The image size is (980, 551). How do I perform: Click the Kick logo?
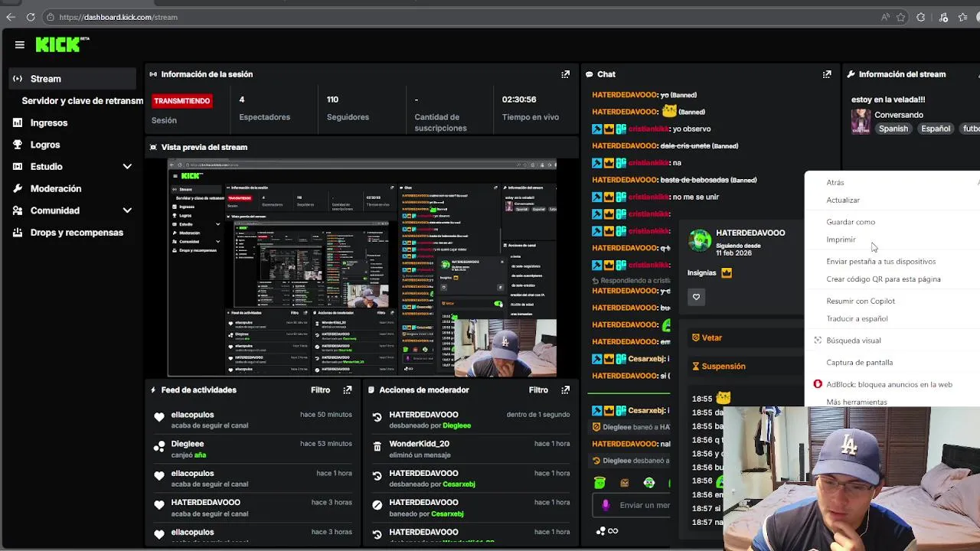click(x=62, y=44)
